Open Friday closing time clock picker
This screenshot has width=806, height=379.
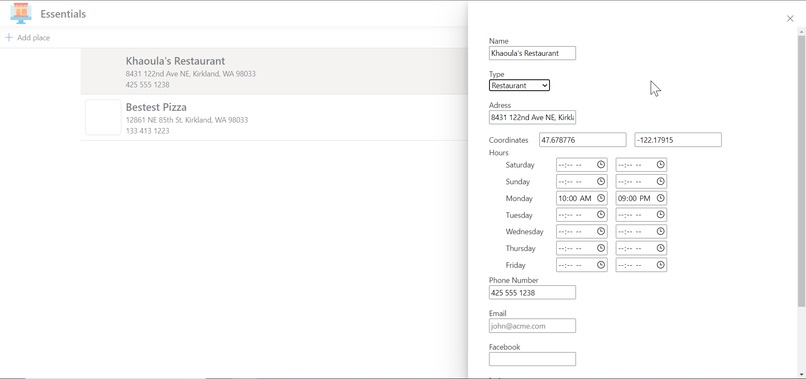click(x=661, y=265)
